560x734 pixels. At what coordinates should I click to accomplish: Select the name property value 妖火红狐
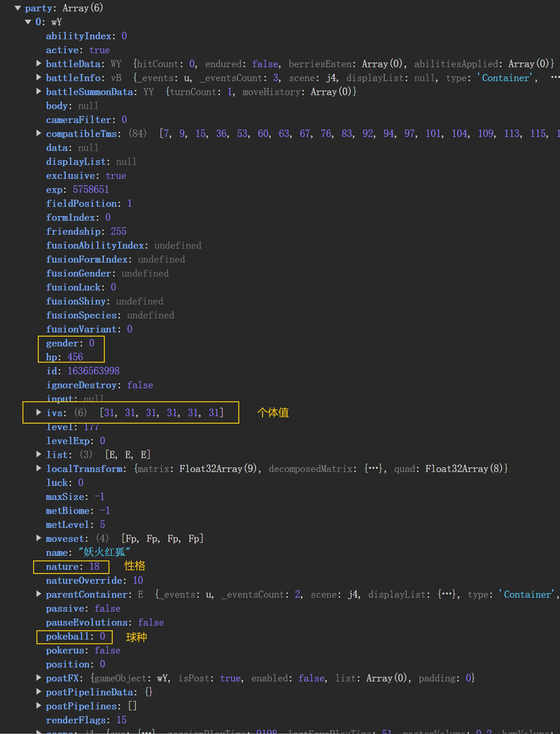pos(104,553)
